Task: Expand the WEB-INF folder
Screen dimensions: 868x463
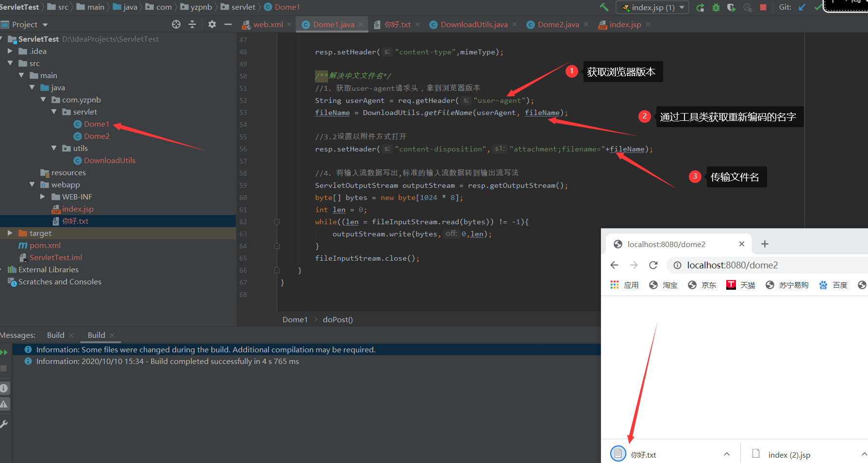Action: (x=43, y=197)
